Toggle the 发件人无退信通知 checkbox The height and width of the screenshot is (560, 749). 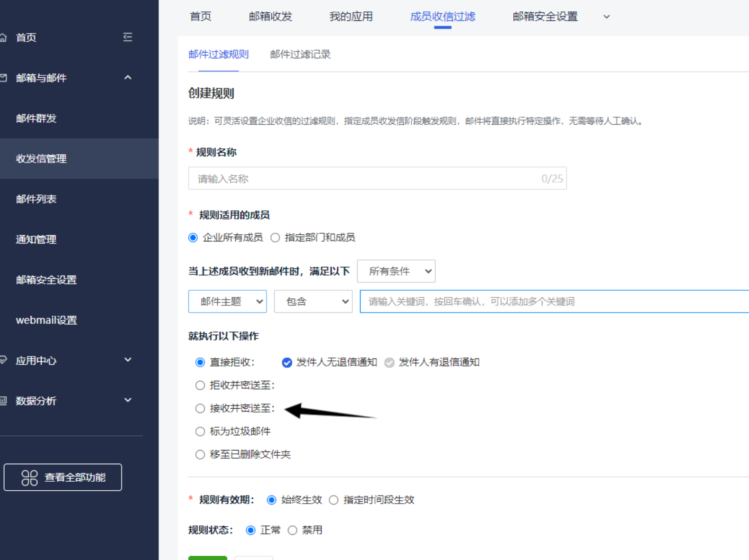(287, 363)
